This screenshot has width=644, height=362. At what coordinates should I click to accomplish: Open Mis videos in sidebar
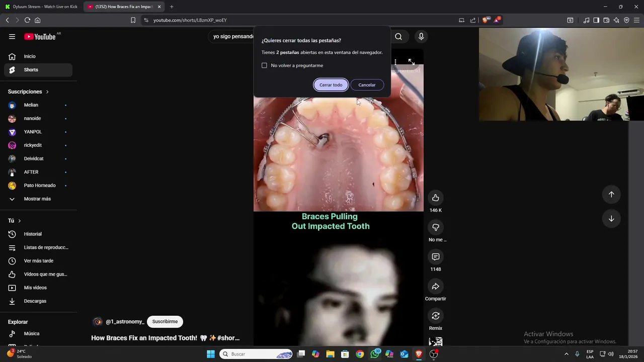38,288
